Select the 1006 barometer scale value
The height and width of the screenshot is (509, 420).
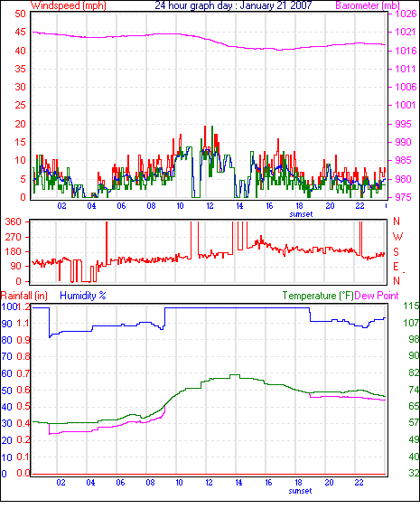click(406, 87)
